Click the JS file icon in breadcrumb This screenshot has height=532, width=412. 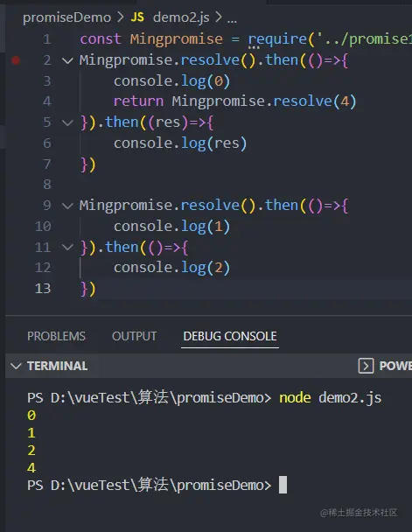(137, 17)
